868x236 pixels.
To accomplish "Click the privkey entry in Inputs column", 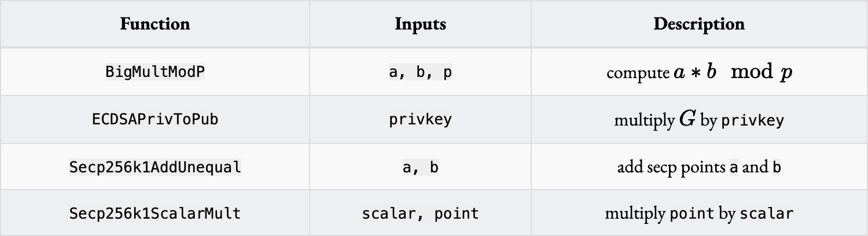I will 420,120.
